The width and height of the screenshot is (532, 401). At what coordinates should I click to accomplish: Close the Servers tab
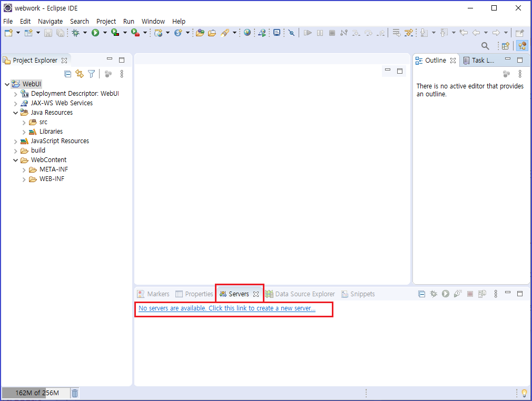coord(256,294)
